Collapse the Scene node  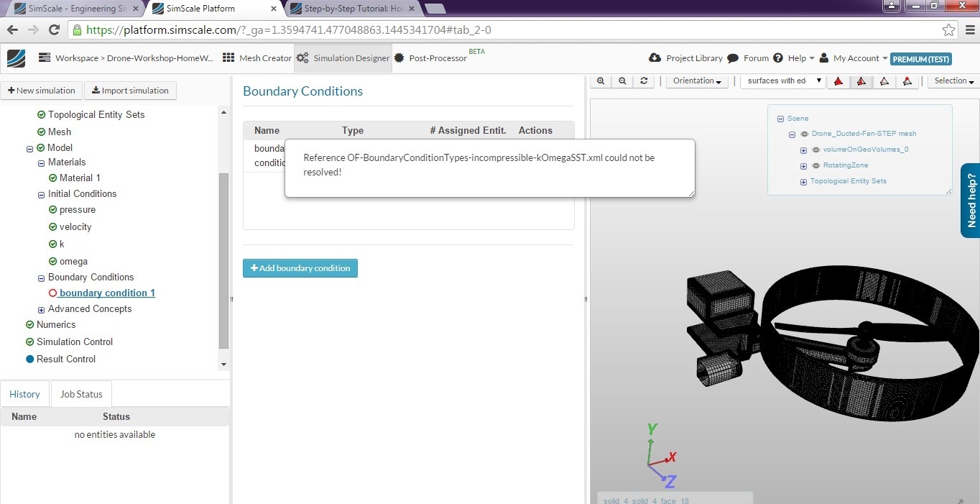click(x=780, y=119)
